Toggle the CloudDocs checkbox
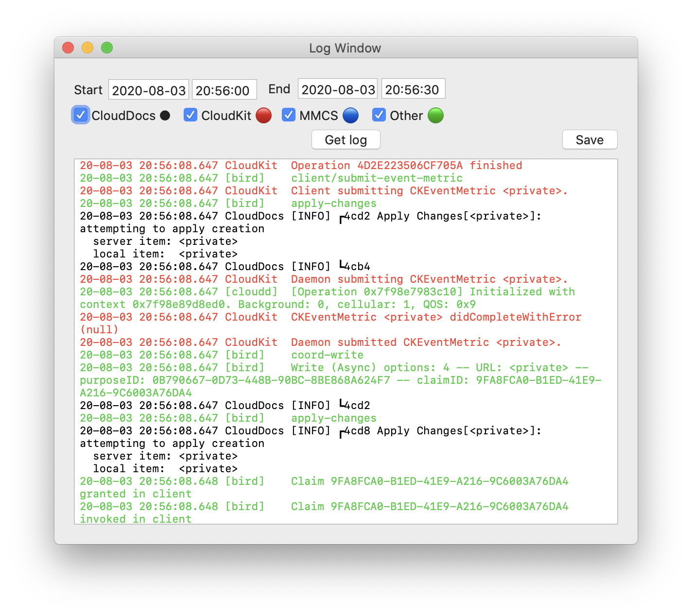692x616 pixels. tap(81, 115)
